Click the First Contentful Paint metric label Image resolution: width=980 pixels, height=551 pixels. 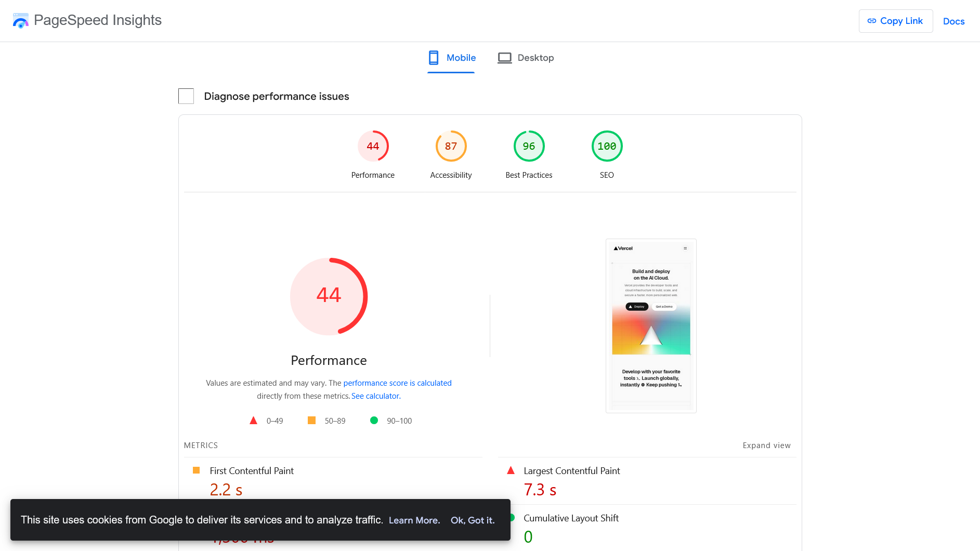(252, 471)
